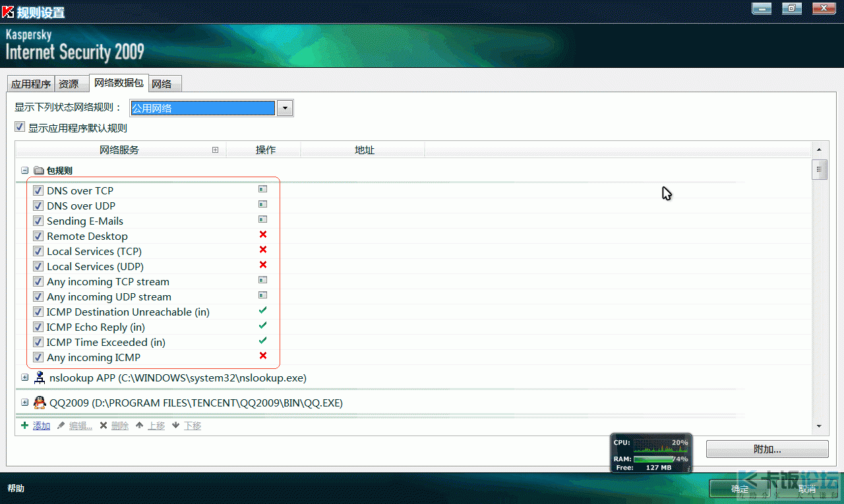Open the 公用网络 dropdown arrow
Image resolution: width=844 pixels, height=504 pixels.
pos(285,108)
